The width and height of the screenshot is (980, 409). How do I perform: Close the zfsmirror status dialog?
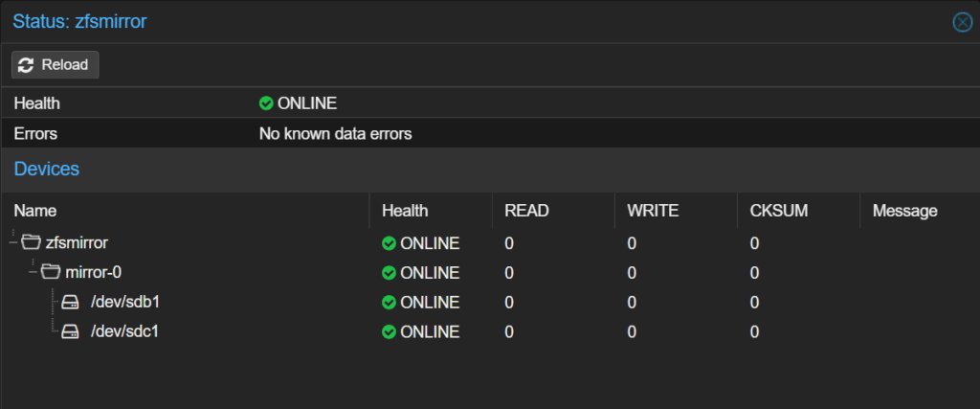pyautogui.click(x=963, y=22)
